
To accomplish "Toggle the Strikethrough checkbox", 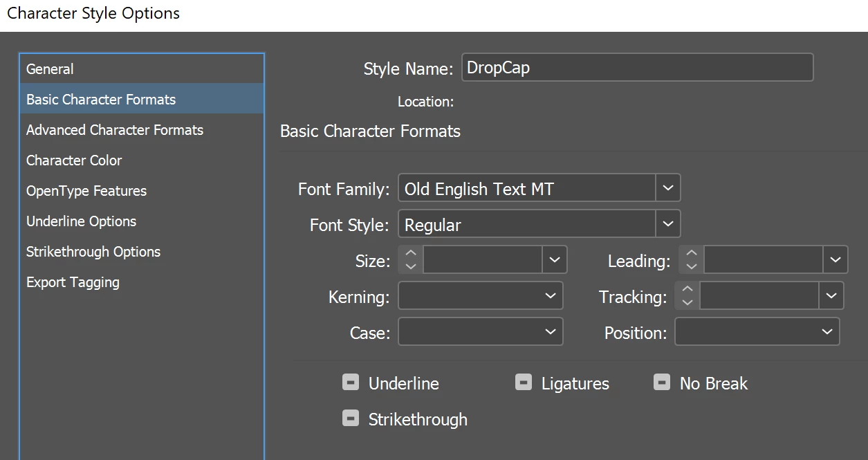I will [351, 418].
